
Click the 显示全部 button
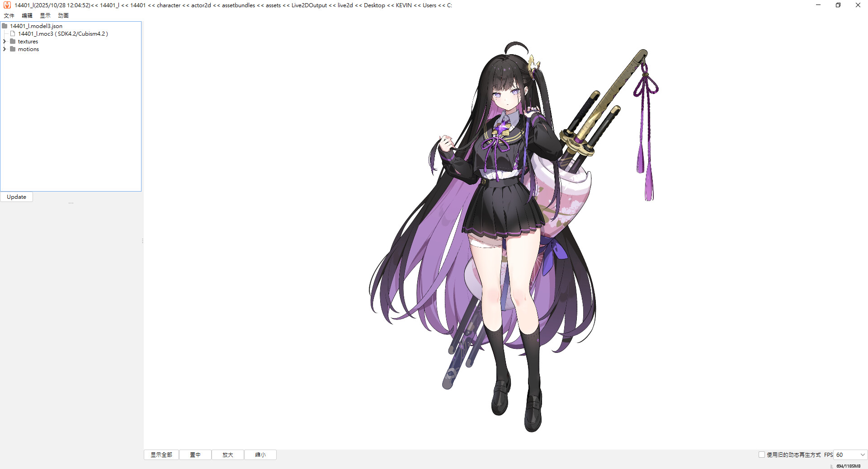(161, 455)
